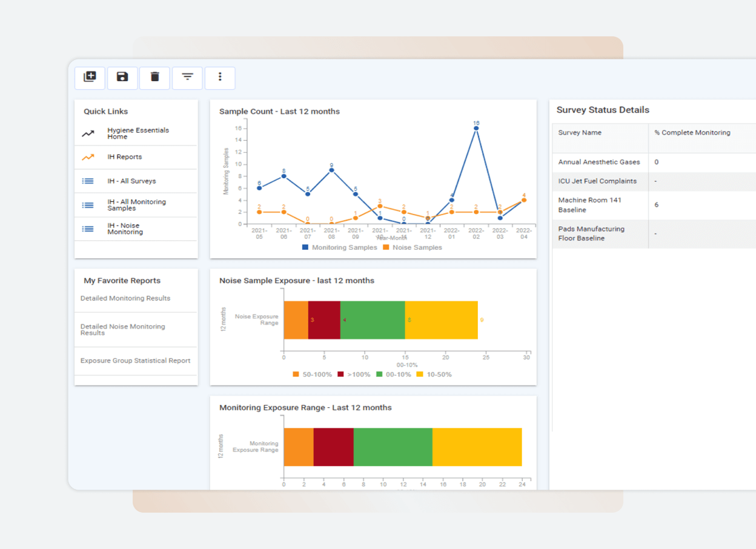Viewport: 756px width, 549px height.
Task: Select the list icon beside IH - All Surveys
Action: pyautogui.click(x=88, y=181)
